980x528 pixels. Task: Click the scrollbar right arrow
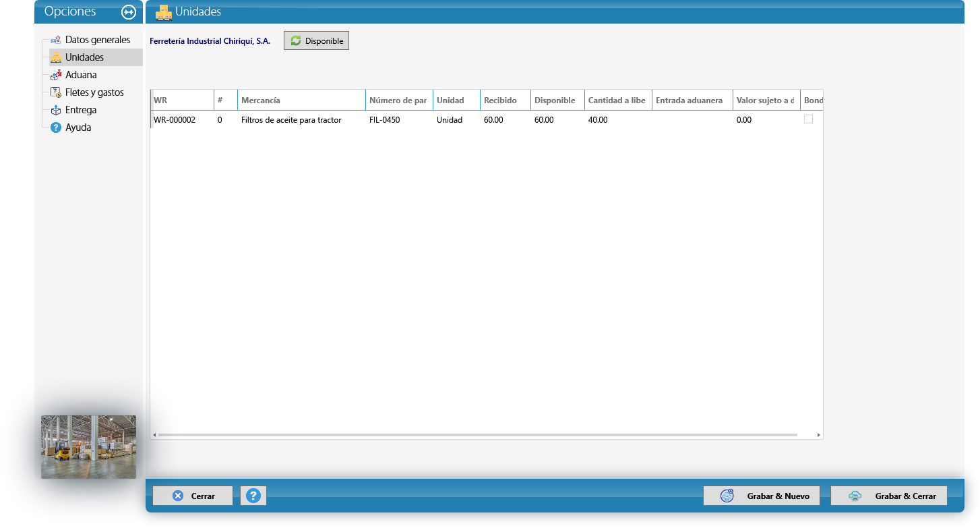pyautogui.click(x=819, y=435)
